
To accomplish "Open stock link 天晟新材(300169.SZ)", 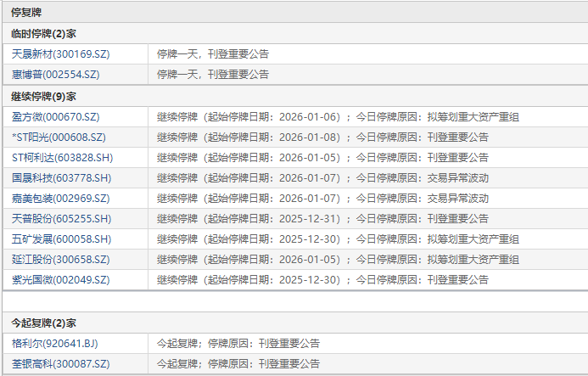I will [61, 54].
